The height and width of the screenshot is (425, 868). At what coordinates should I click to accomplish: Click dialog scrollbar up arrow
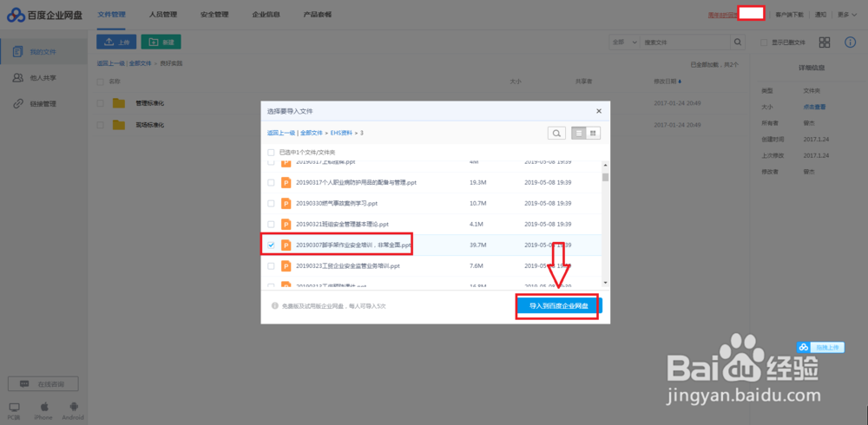[605, 165]
